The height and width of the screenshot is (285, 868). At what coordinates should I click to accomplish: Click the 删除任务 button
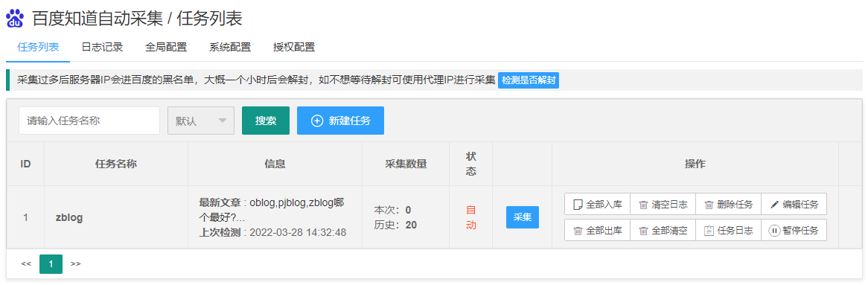pos(729,204)
